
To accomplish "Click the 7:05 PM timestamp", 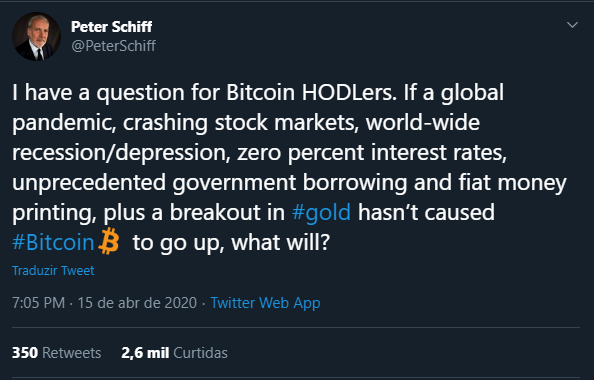I will tap(38, 303).
